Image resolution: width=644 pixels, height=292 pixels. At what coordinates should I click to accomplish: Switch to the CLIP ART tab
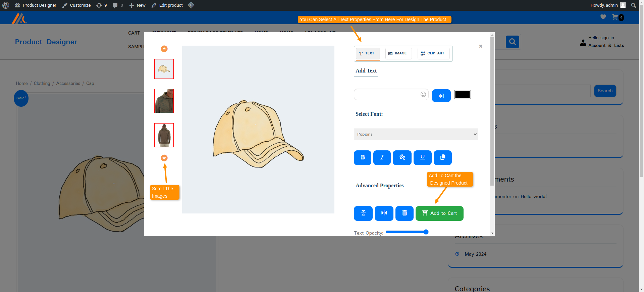click(433, 54)
